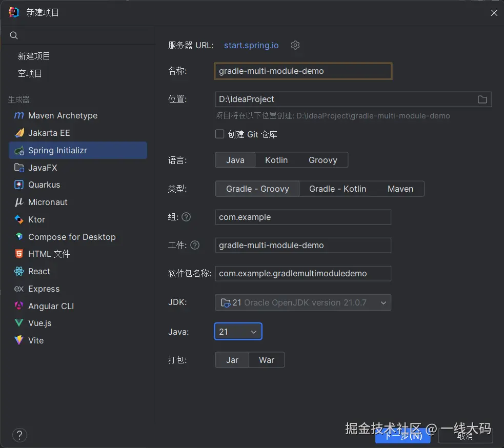Choose Jakarta EE generator
This screenshot has height=448, width=504.
(x=78, y=133)
